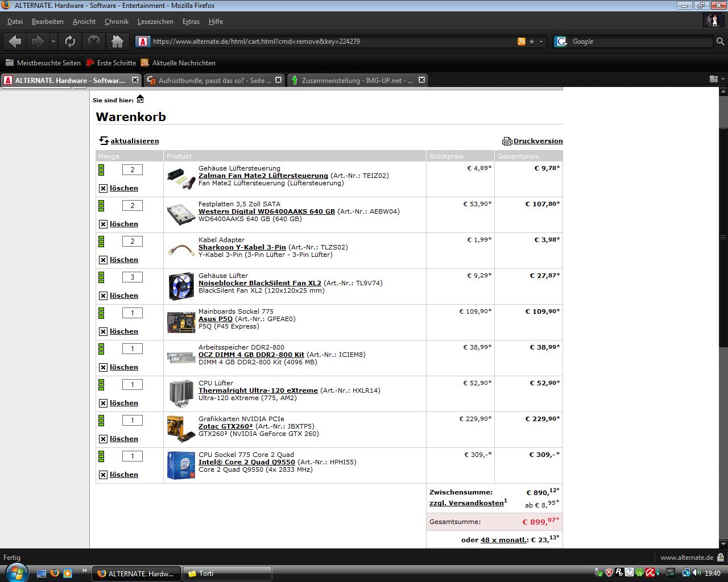Open Meistbesuchte Seiten bookmark folder

[x=43, y=63]
